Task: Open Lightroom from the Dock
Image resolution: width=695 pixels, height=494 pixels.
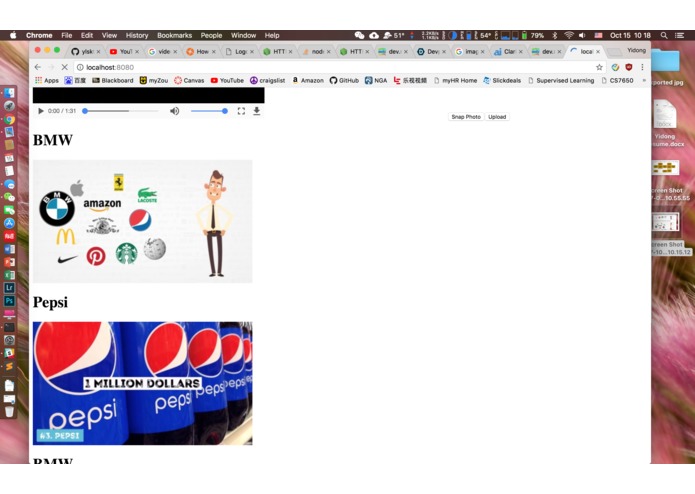Action: [9, 288]
